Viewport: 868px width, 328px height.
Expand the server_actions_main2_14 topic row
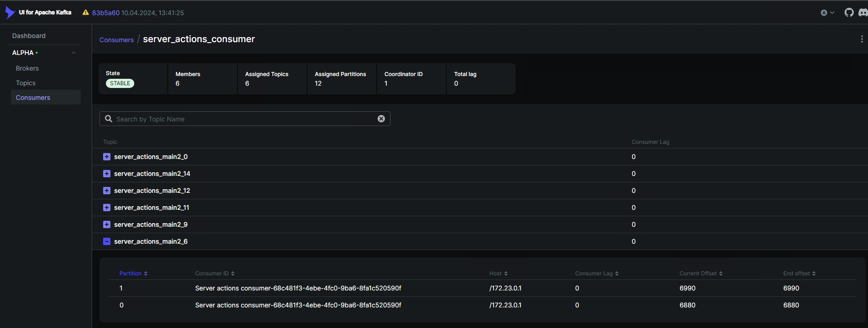pos(107,174)
